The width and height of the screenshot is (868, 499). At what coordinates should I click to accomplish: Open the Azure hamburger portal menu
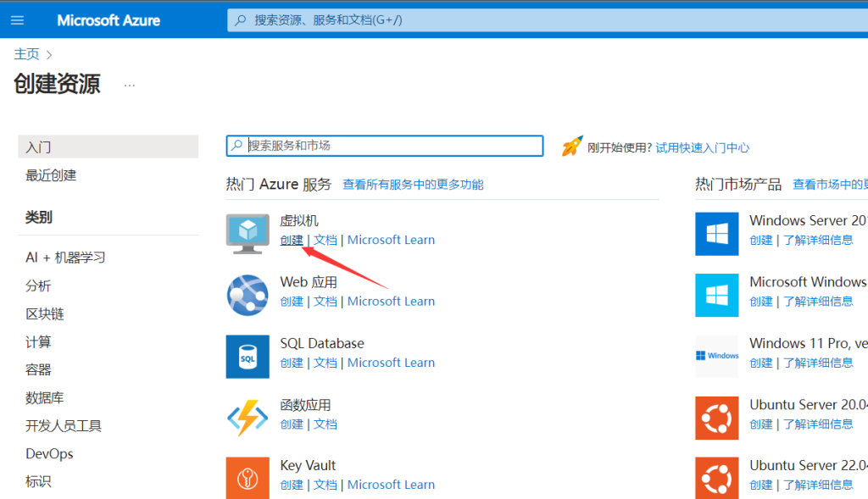(x=18, y=20)
